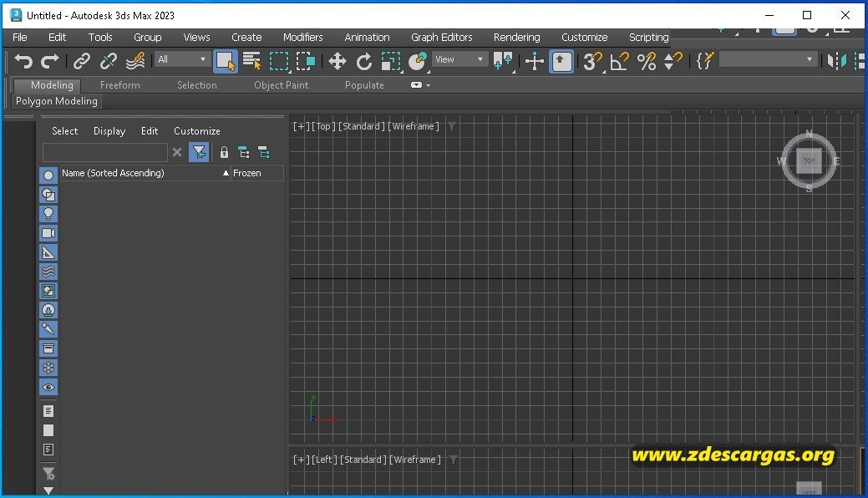Toggle Display Space Warps filter
The image size is (868, 498).
48,272
